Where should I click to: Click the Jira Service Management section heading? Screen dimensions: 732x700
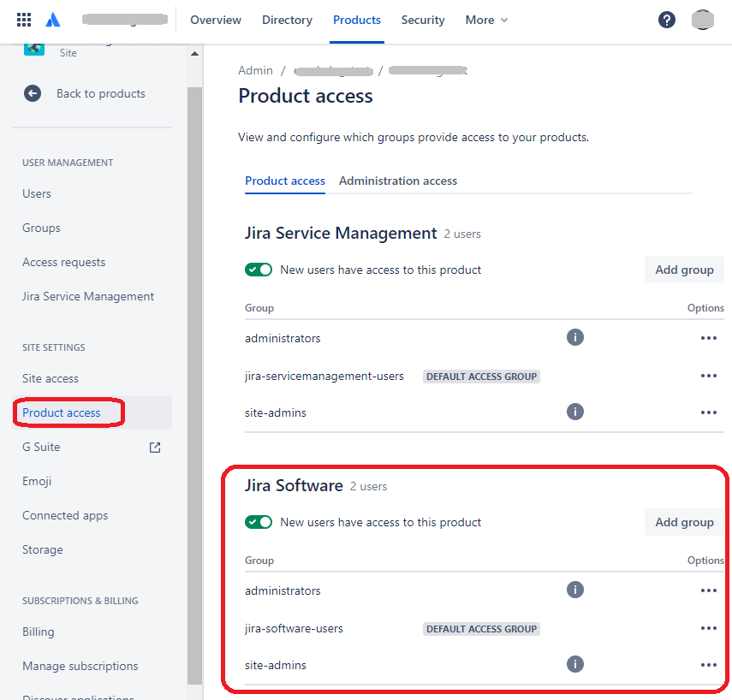(342, 233)
